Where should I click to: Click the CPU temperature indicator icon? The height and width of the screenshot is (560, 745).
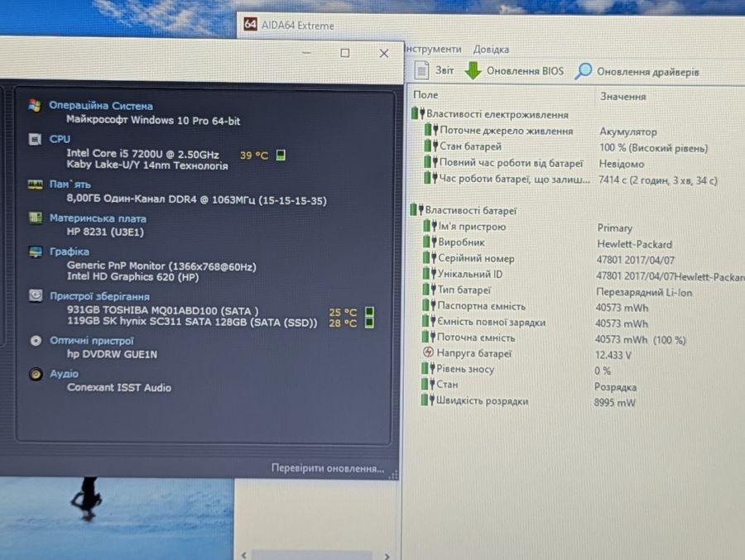click(x=281, y=155)
